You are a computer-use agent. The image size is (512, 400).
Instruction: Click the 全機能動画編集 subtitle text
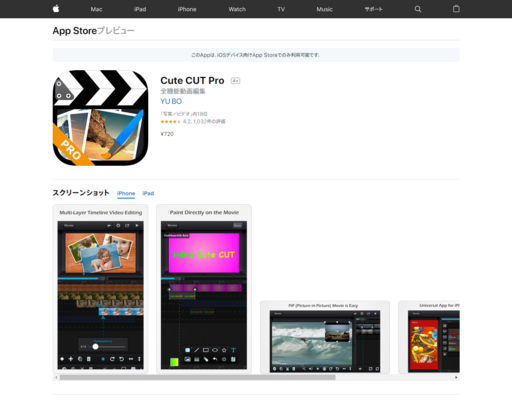pyautogui.click(x=183, y=91)
